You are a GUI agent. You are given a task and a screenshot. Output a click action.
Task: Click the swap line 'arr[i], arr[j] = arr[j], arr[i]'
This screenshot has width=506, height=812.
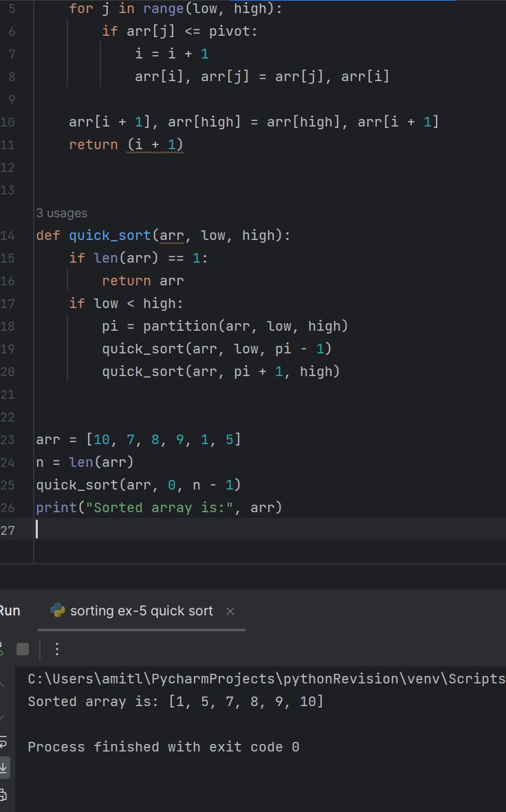262,76
